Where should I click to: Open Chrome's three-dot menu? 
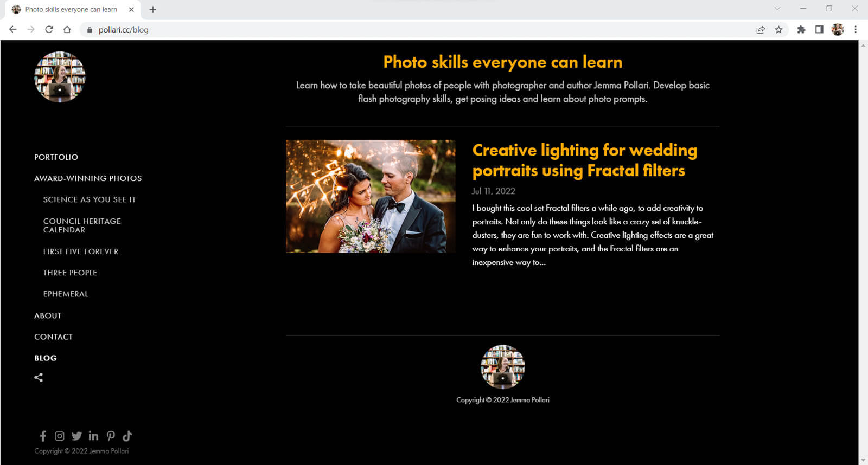coord(856,30)
